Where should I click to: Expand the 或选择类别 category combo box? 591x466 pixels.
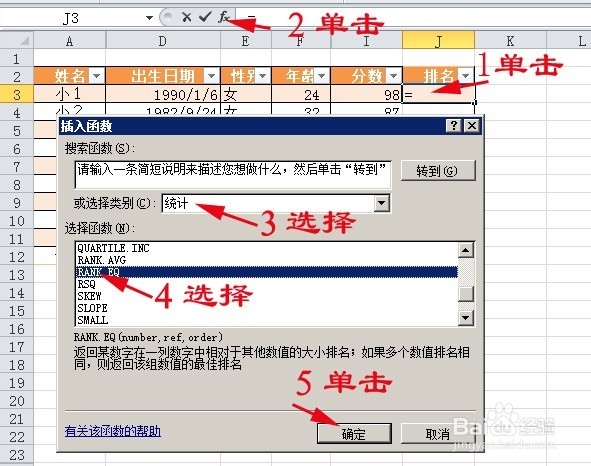click(x=381, y=203)
